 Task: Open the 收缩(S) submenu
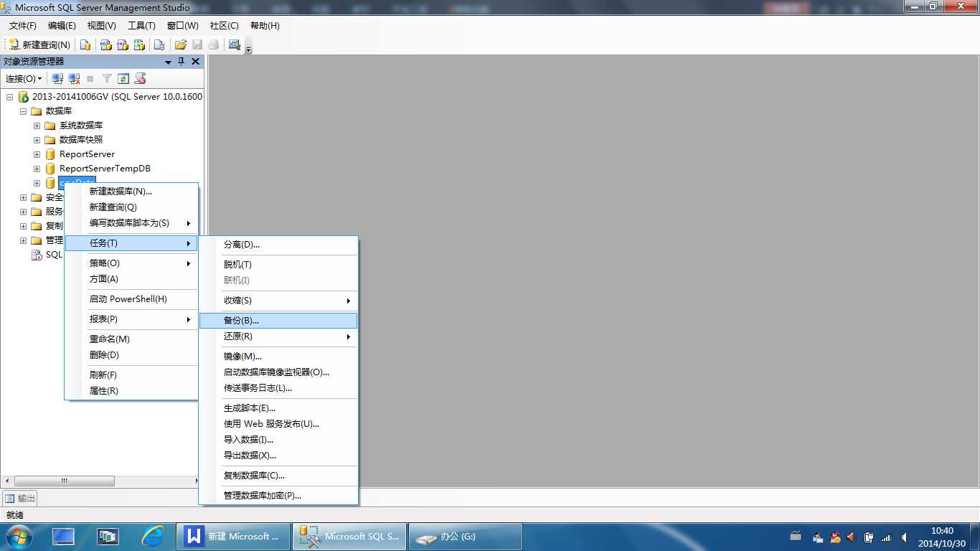[x=278, y=301]
